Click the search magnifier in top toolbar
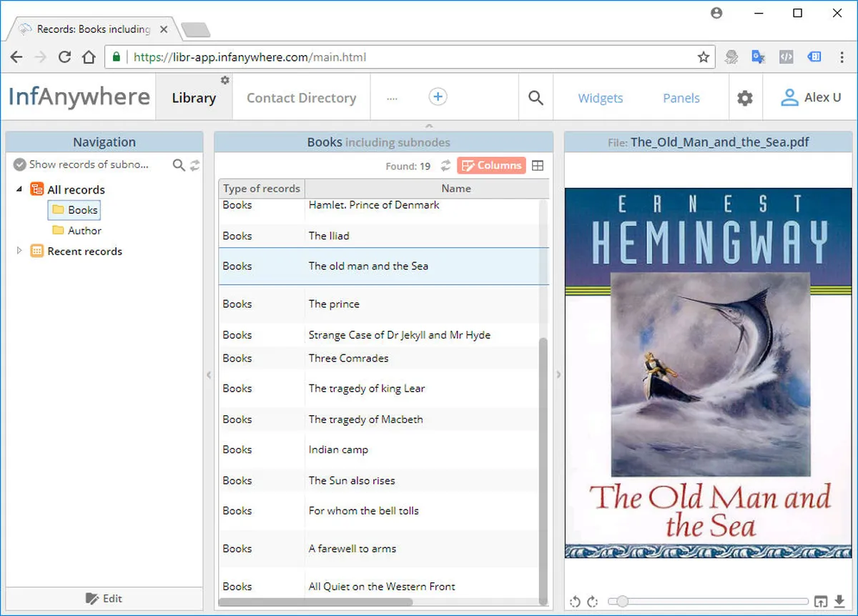Screen dimensions: 858x616 click(x=536, y=98)
